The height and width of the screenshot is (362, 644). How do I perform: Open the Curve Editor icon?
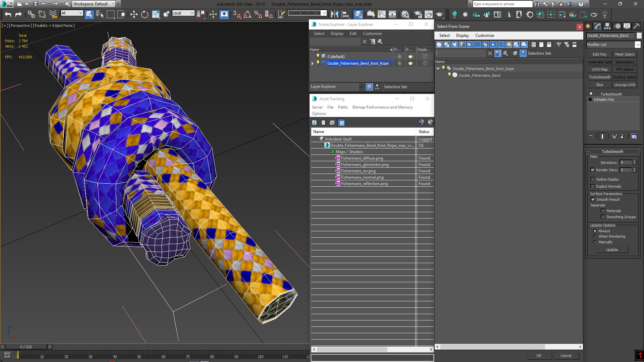click(382, 14)
